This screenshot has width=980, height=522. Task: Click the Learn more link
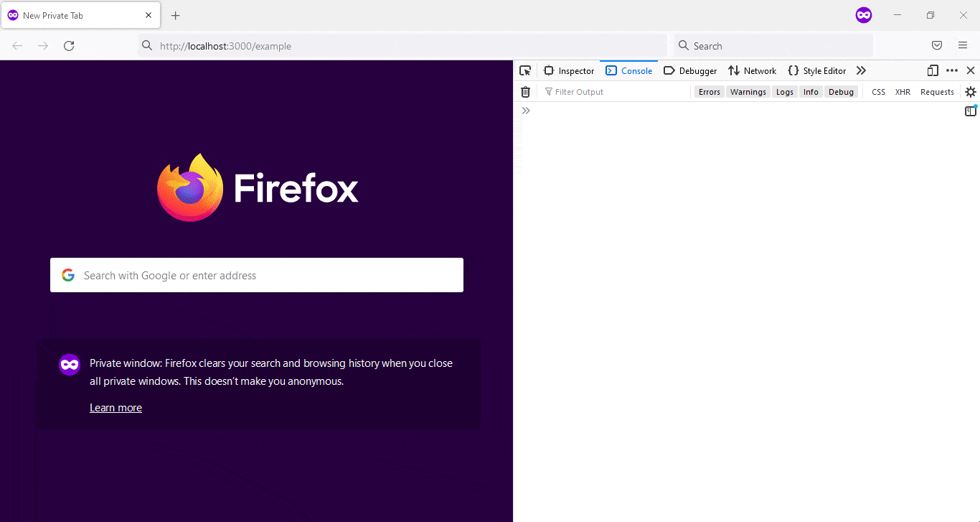[116, 407]
